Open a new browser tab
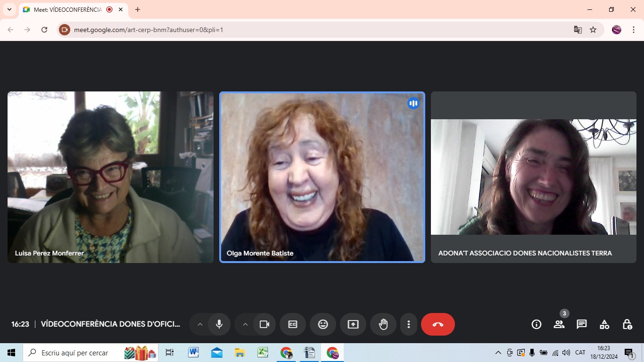The width and height of the screenshot is (644, 362). 138,9
